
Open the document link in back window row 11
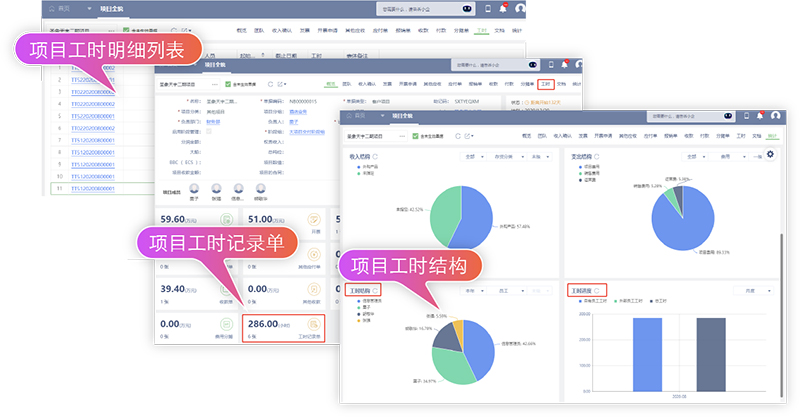[93, 188]
